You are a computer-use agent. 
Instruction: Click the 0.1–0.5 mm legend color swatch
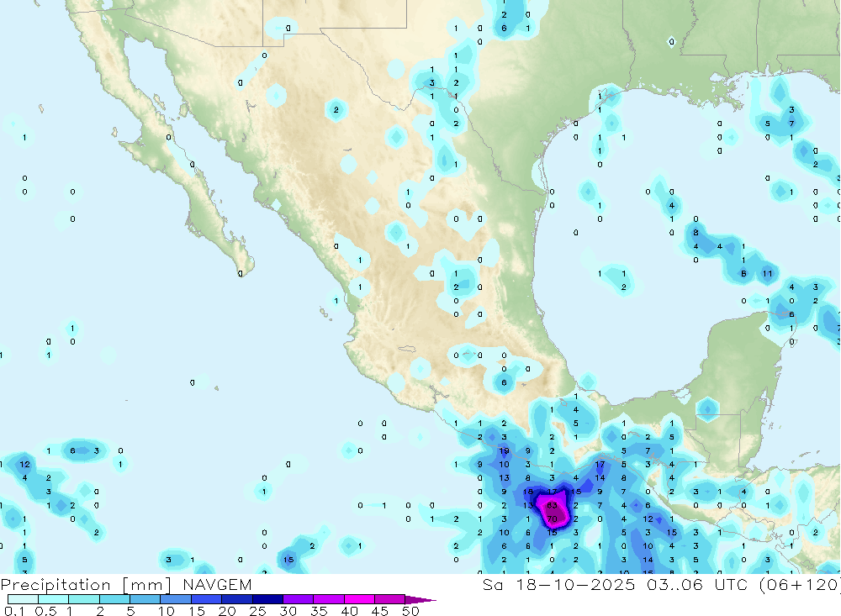click(x=23, y=599)
